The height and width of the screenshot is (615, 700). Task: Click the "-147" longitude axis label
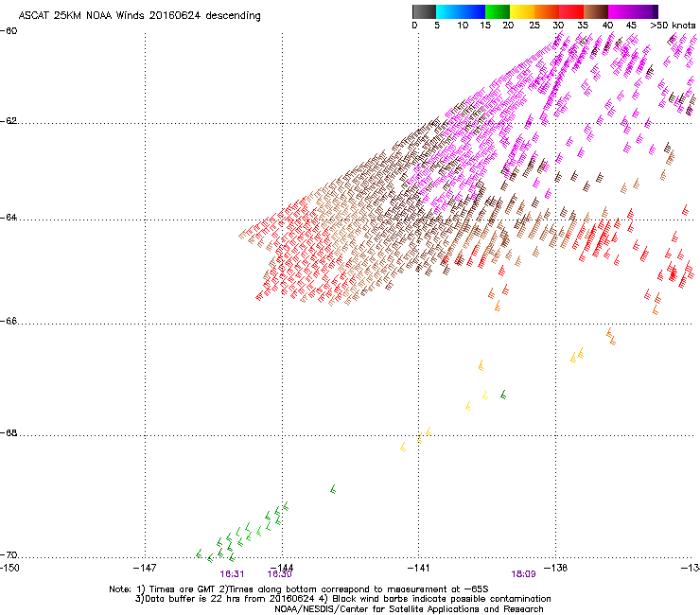[x=145, y=568]
